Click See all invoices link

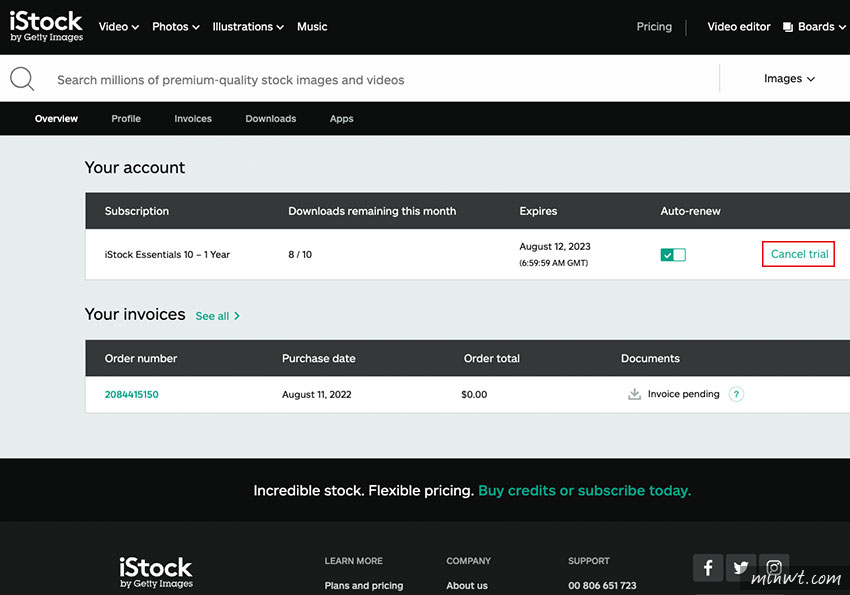217,316
